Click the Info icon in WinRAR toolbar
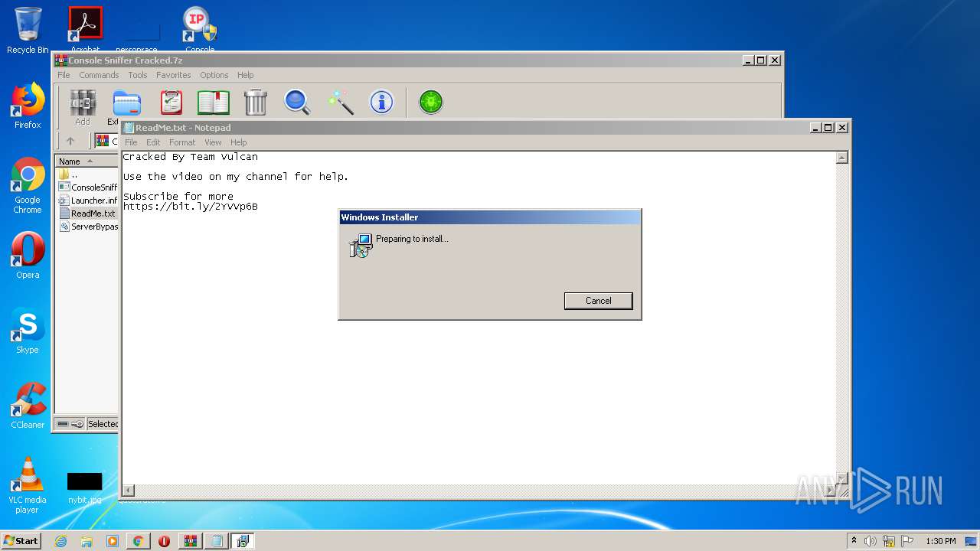Viewport: 980px width, 551px height. coord(381,103)
